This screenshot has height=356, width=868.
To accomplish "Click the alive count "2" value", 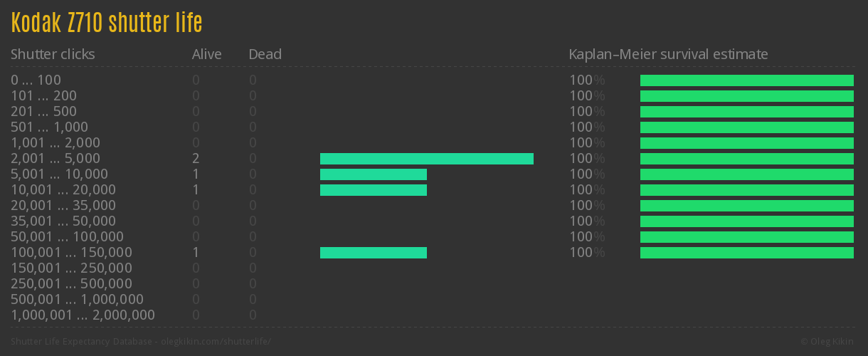I will 196,158.
